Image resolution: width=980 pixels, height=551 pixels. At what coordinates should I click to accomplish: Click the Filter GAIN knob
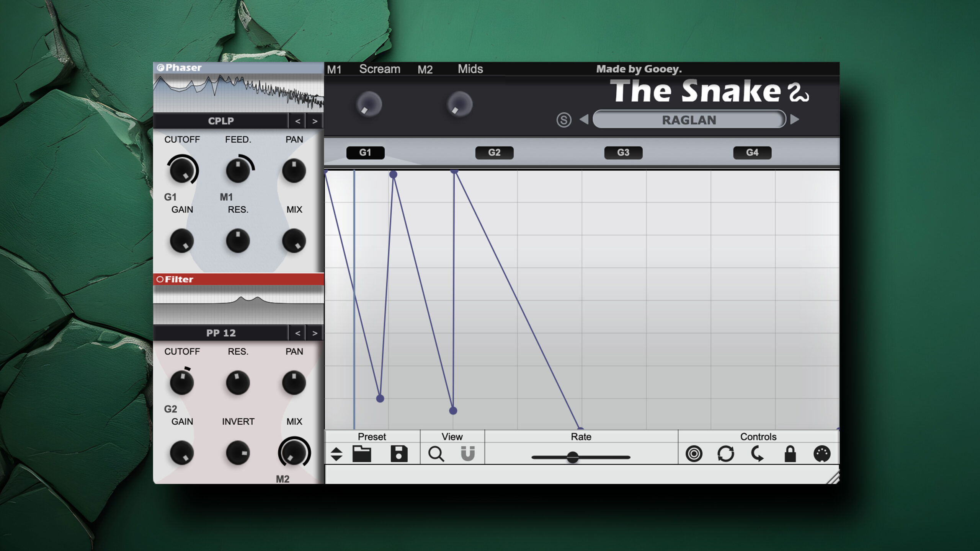181,453
